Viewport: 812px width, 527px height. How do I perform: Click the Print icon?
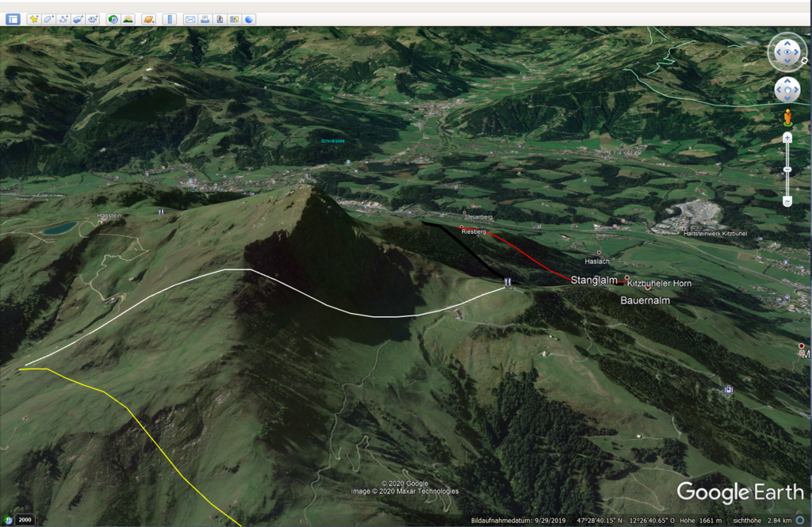coord(205,19)
